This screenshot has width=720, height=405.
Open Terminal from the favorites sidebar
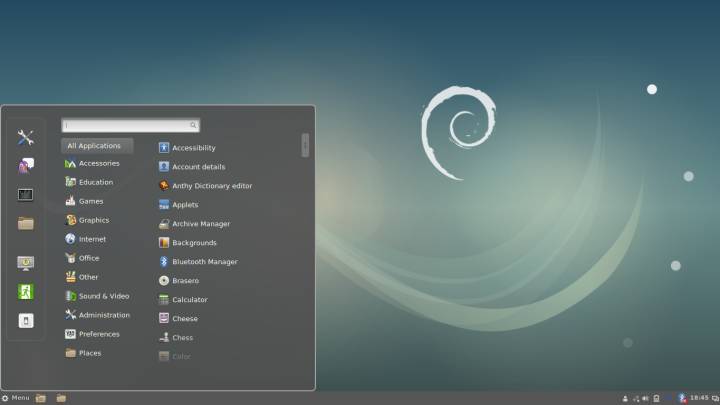pos(26,195)
